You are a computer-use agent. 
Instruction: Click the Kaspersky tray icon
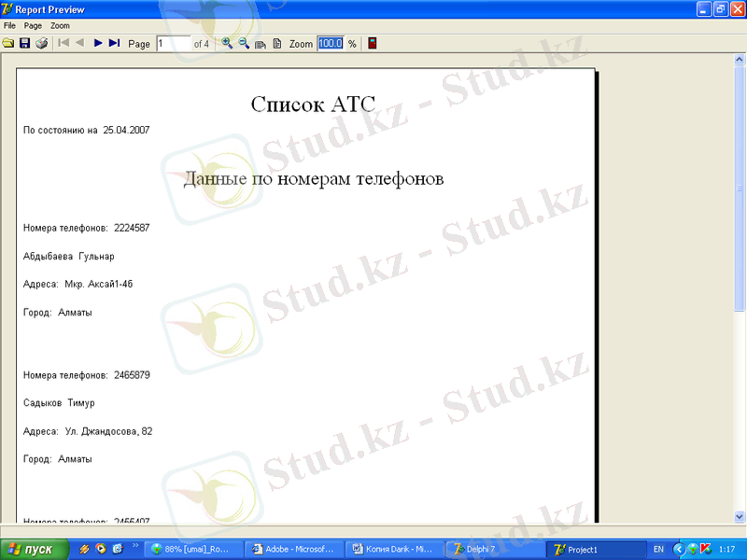706,549
